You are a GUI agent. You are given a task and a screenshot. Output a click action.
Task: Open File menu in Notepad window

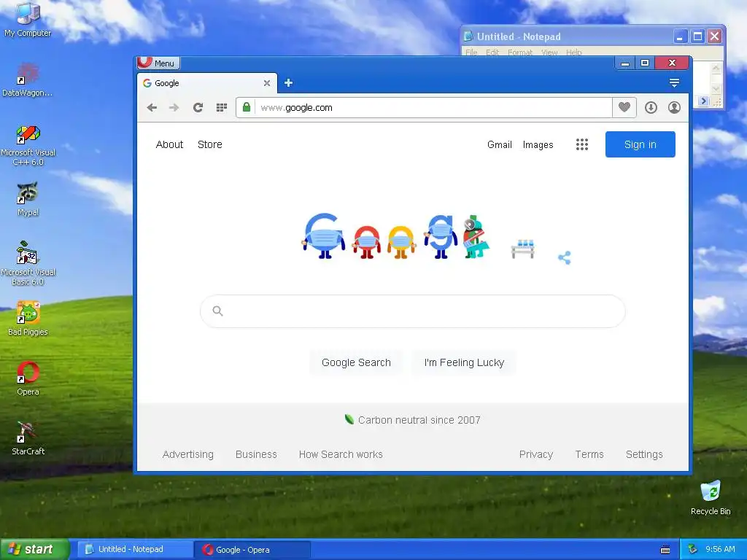(471, 52)
